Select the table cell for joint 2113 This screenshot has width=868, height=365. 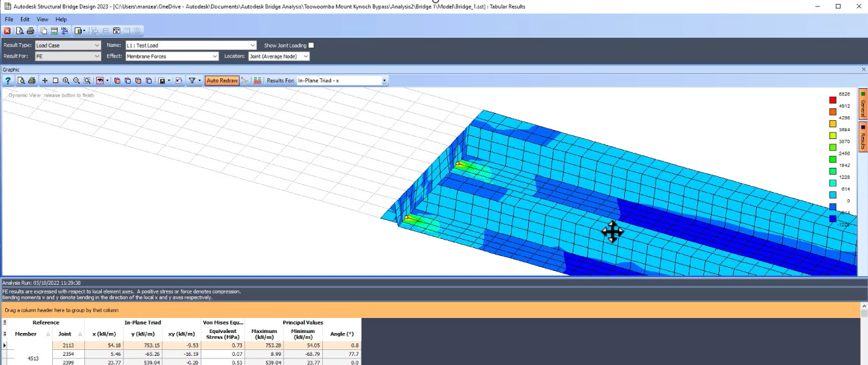[x=69, y=345]
